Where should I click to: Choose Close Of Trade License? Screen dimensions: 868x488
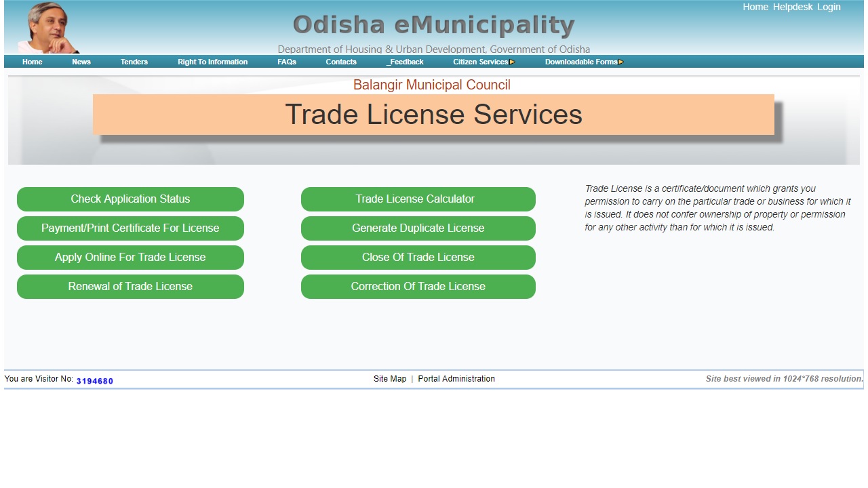pos(418,258)
